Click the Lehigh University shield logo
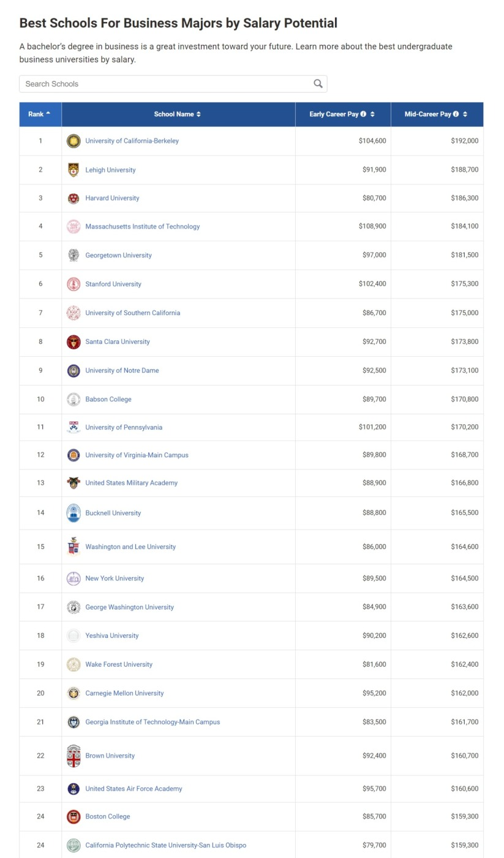This screenshot has height=858, width=504. pos(73,170)
